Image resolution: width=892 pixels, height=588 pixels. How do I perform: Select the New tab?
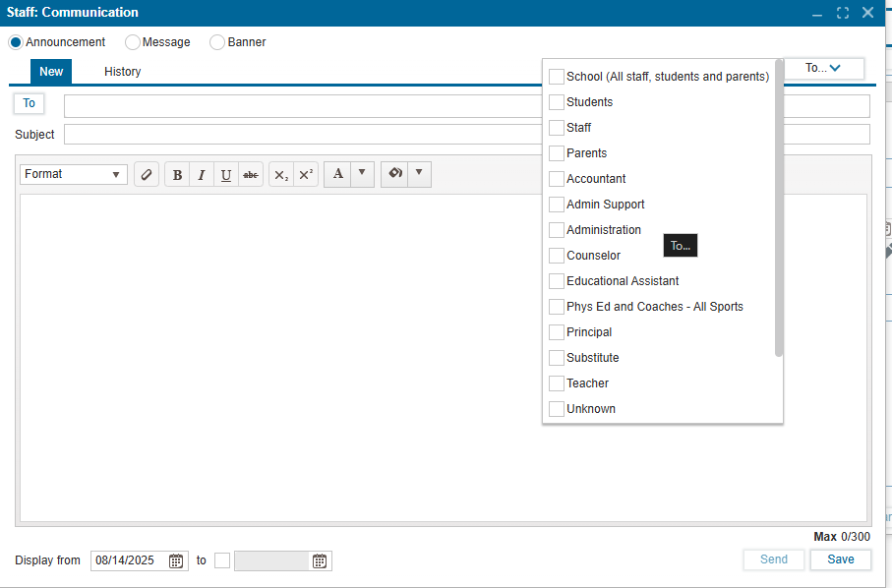coord(51,72)
